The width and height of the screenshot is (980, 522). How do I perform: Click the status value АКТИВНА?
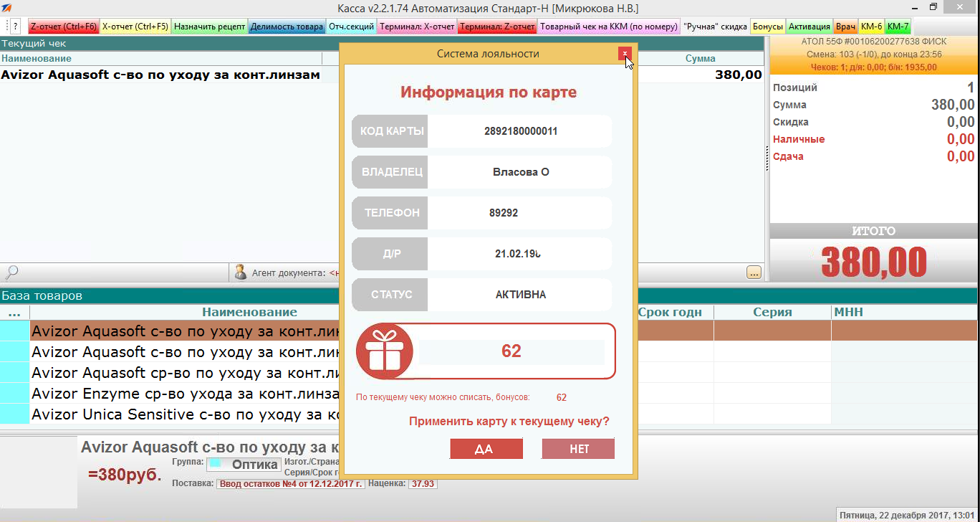point(521,295)
